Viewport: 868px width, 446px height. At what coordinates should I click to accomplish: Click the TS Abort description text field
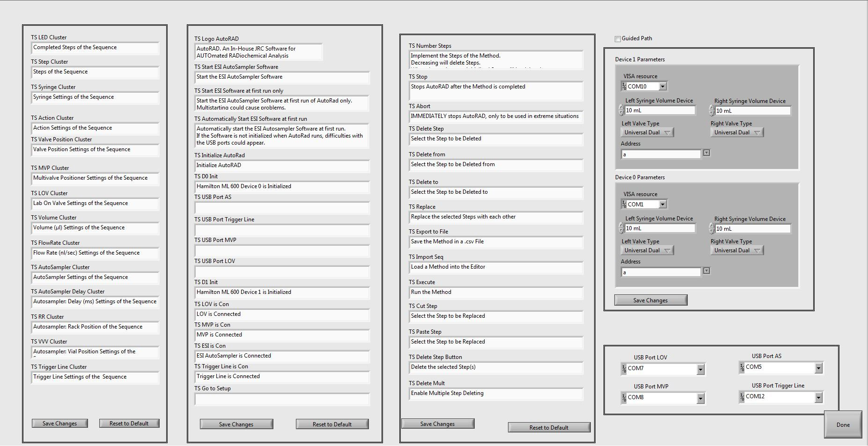pos(495,117)
